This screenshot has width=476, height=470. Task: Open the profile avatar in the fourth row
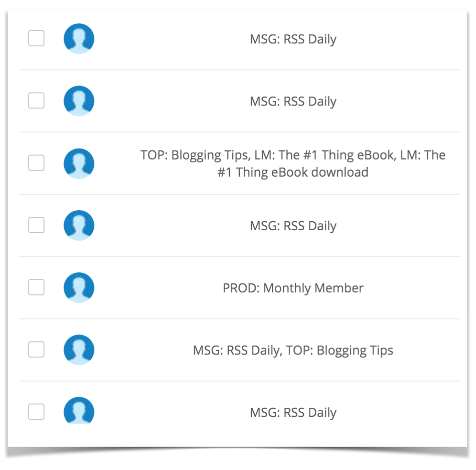tap(79, 225)
